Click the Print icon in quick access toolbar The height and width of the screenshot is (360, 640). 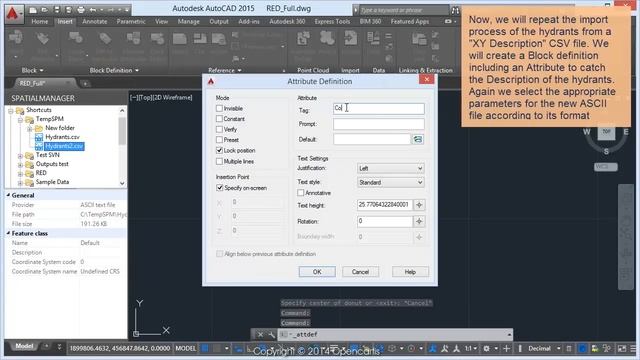[81, 9]
